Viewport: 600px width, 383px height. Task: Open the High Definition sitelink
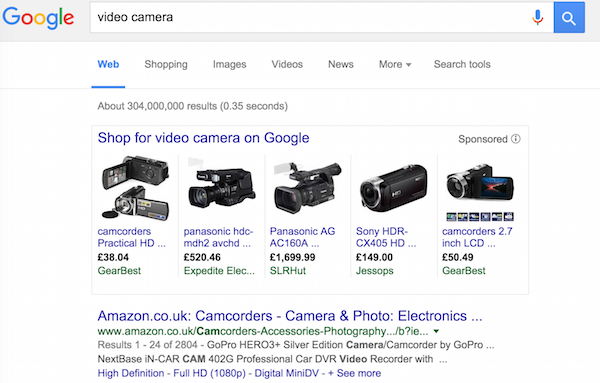tap(131, 373)
